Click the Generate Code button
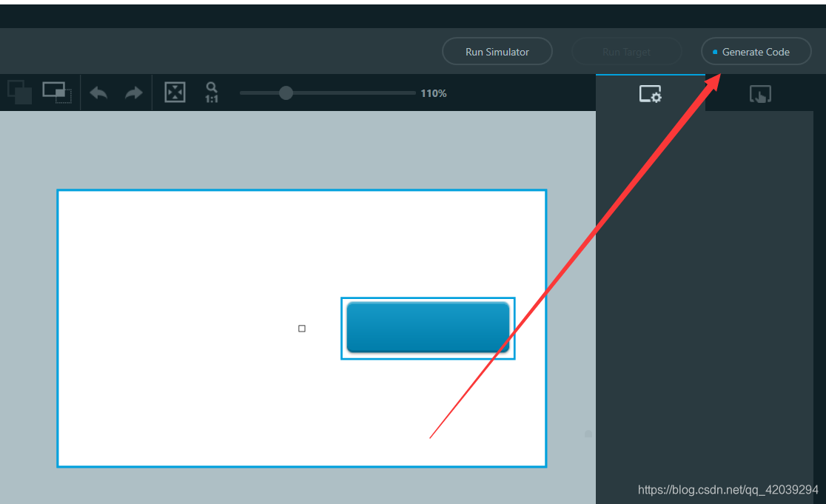Image resolution: width=826 pixels, height=504 pixels. 756,52
